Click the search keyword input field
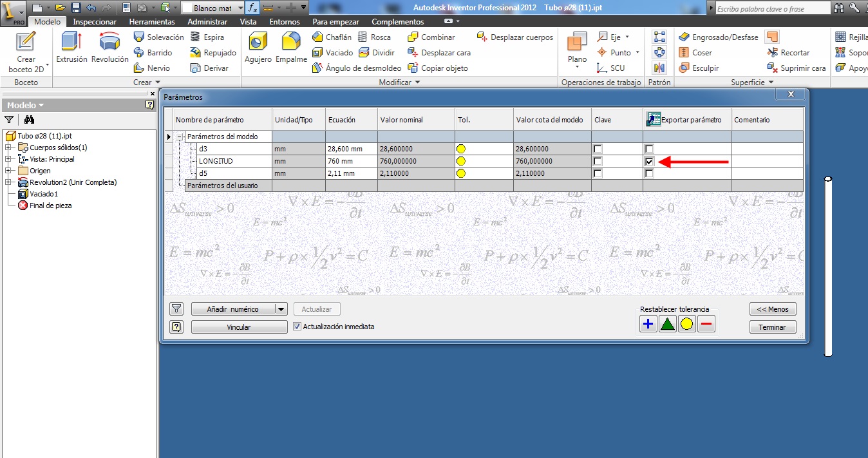Viewport: 868px width, 458px height. click(773, 8)
